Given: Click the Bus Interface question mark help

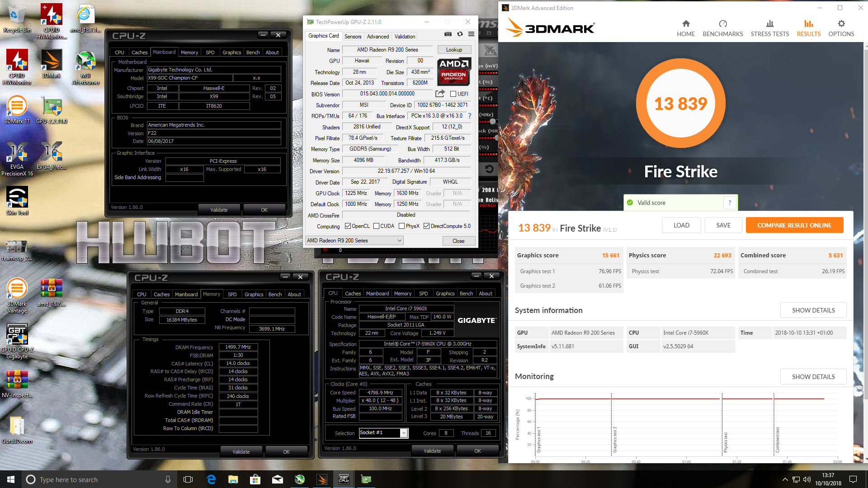Looking at the screenshot, I should pos(470,116).
